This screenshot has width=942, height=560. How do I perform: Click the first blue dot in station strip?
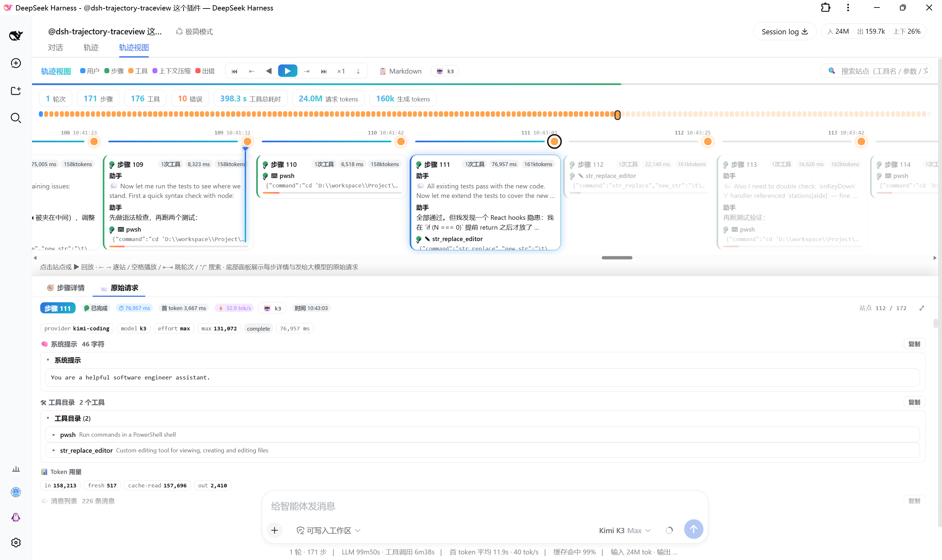pyautogui.click(x=41, y=114)
